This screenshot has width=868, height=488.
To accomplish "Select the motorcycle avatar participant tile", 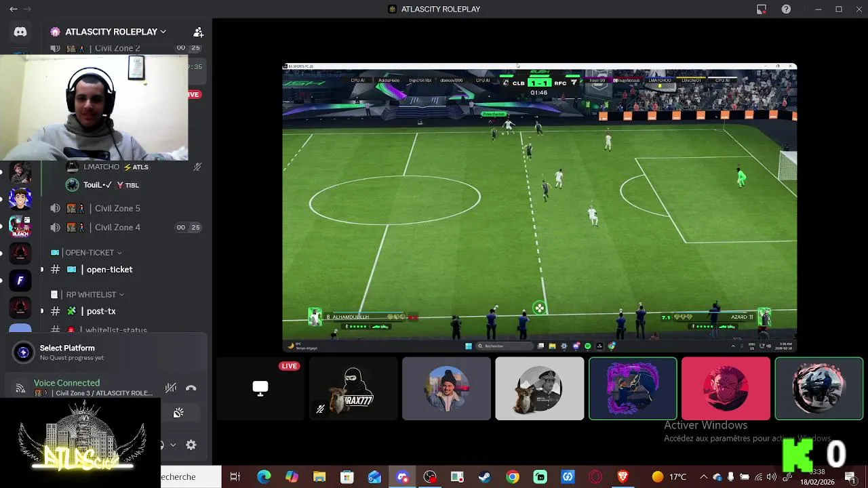I will point(818,388).
